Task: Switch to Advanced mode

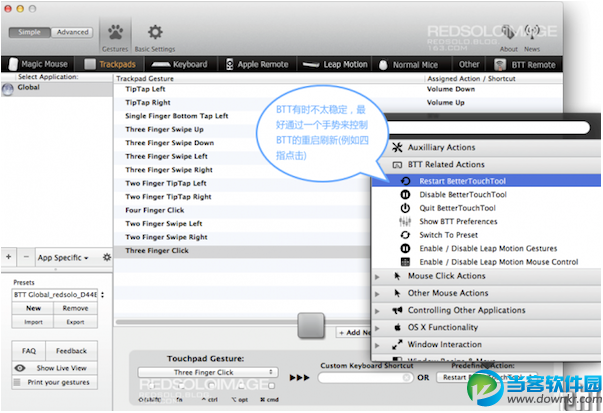Action: pos(72,32)
